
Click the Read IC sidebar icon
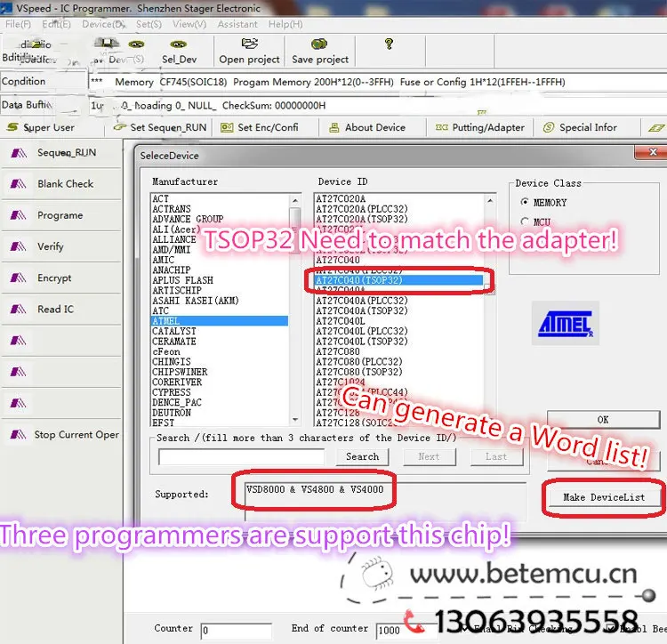click(x=19, y=309)
